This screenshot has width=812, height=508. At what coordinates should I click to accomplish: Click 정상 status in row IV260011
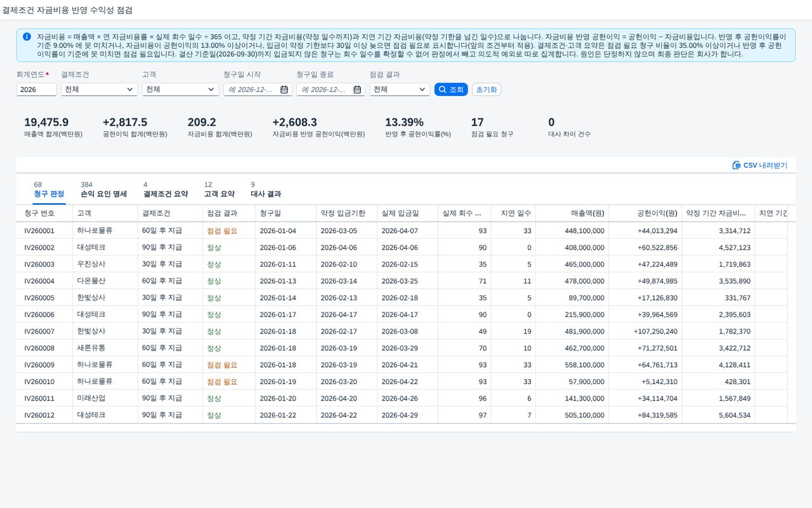click(214, 398)
